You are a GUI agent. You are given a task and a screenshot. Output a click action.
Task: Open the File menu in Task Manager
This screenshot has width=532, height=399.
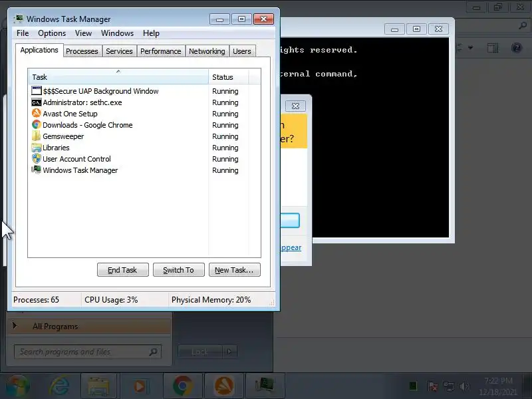point(23,33)
